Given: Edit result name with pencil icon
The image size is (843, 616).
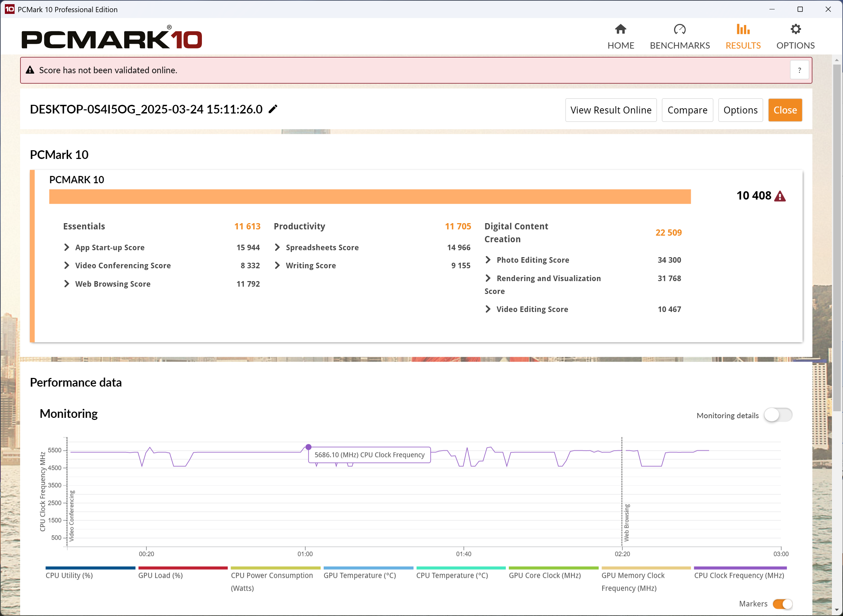Looking at the screenshot, I should click(x=273, y=109).
